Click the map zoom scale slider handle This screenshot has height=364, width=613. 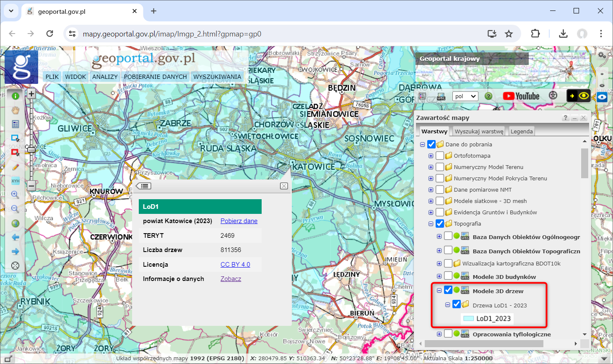click(31, 150)
